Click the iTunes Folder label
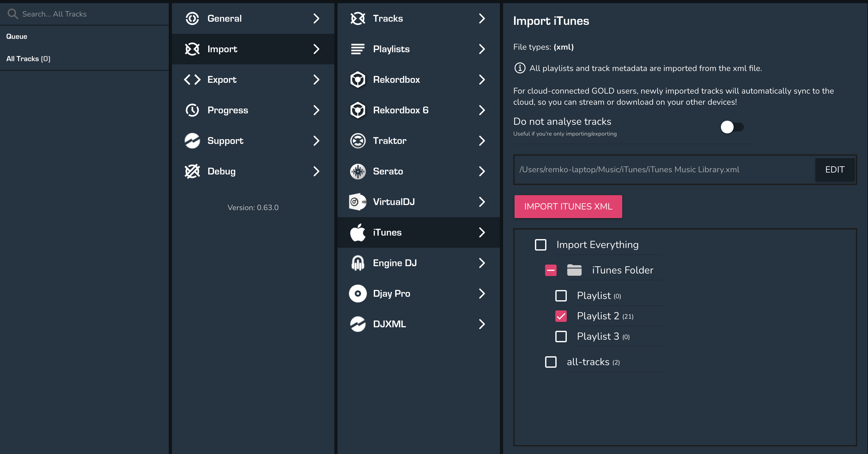The height and width of the screenshot is (454, 868). point(623,270)
